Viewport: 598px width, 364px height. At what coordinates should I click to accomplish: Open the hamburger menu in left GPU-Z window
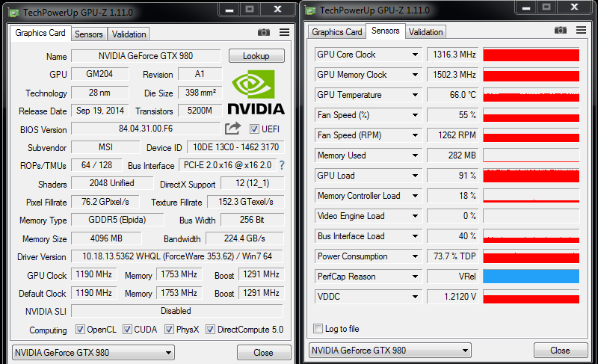coord(284,32)
